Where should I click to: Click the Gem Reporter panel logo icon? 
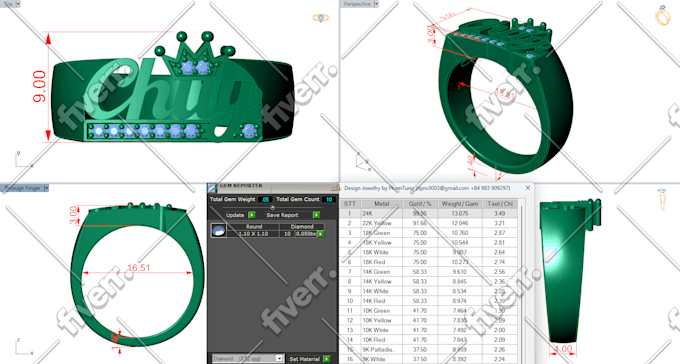tap(212, 188)
